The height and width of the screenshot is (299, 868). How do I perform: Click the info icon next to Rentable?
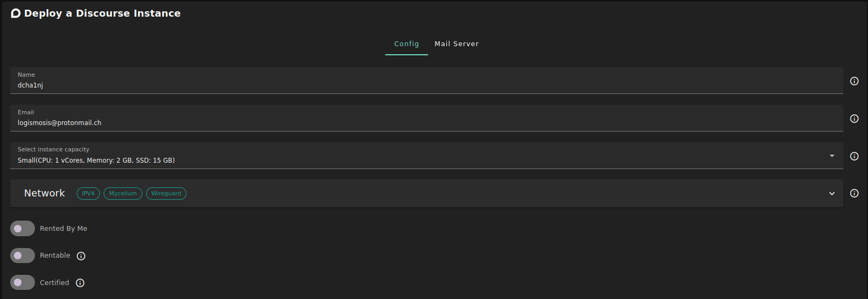coord(81,256)
